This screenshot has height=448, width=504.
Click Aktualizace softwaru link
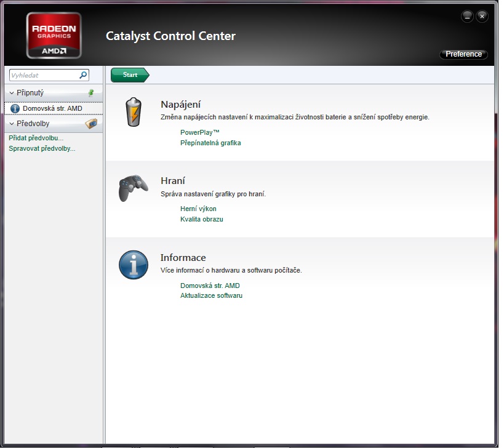click(211, 295)
